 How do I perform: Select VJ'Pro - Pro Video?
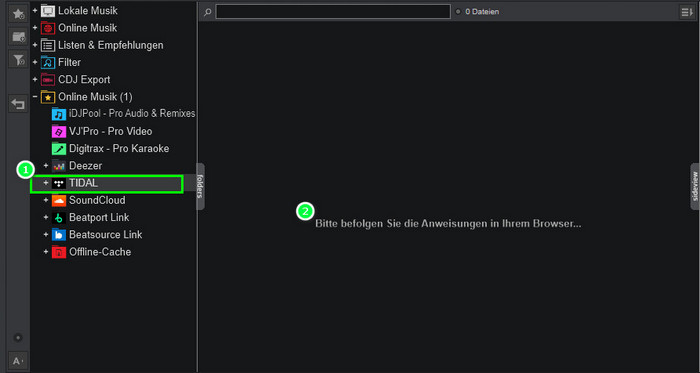point(110,131)
